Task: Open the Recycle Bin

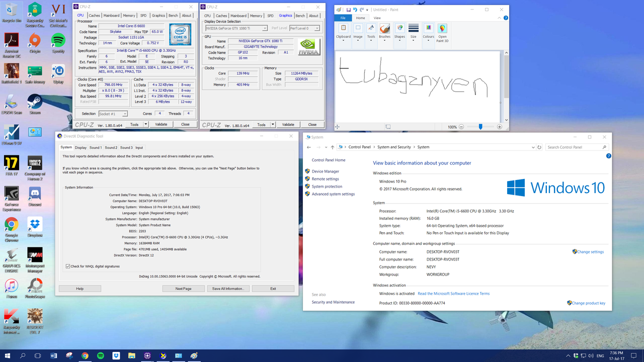Action: [x=11, y=13]
